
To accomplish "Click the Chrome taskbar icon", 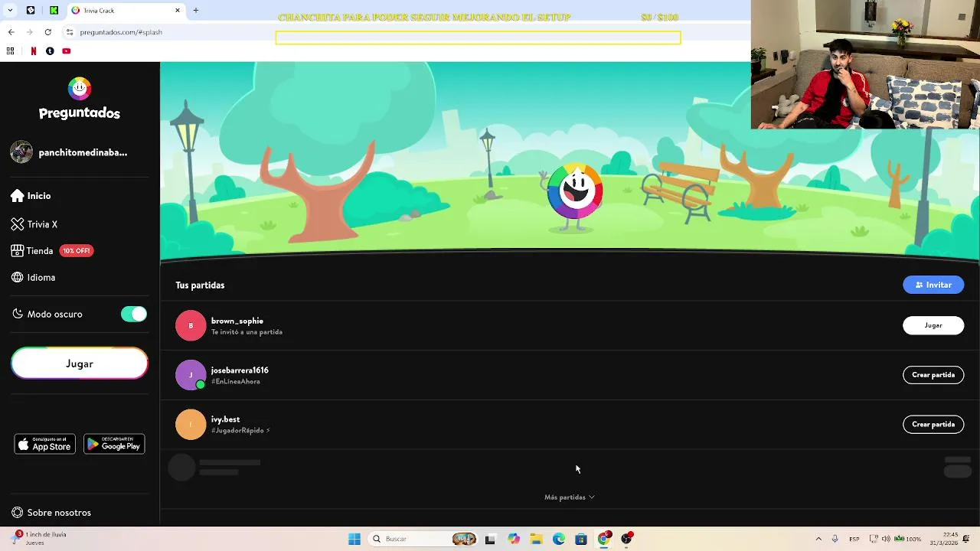I will (x=604, y=539).
